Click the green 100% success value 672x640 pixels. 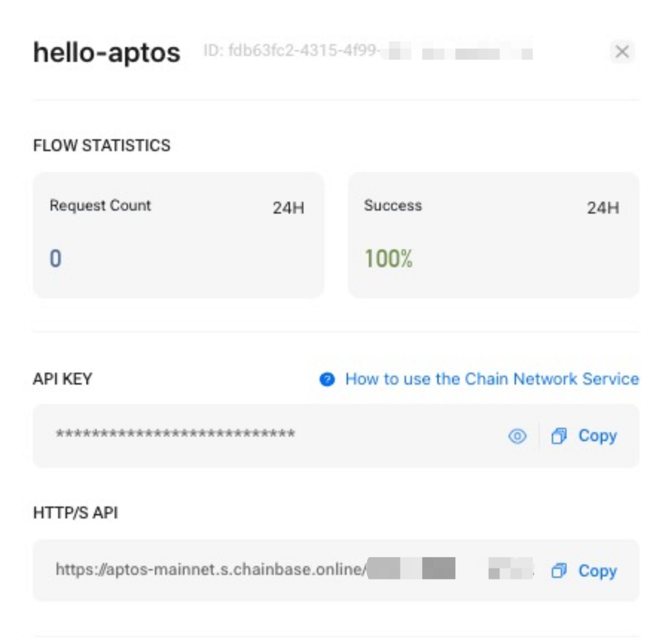(x=388, y=259)
